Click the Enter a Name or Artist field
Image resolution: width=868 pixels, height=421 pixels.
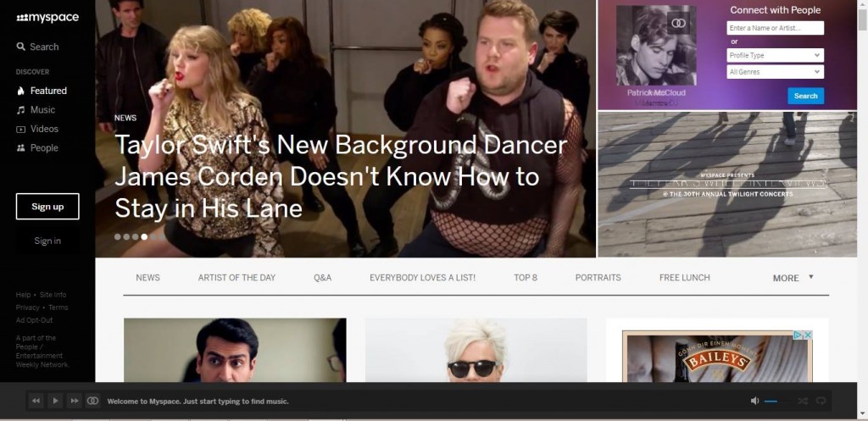(x=775, y=28)
